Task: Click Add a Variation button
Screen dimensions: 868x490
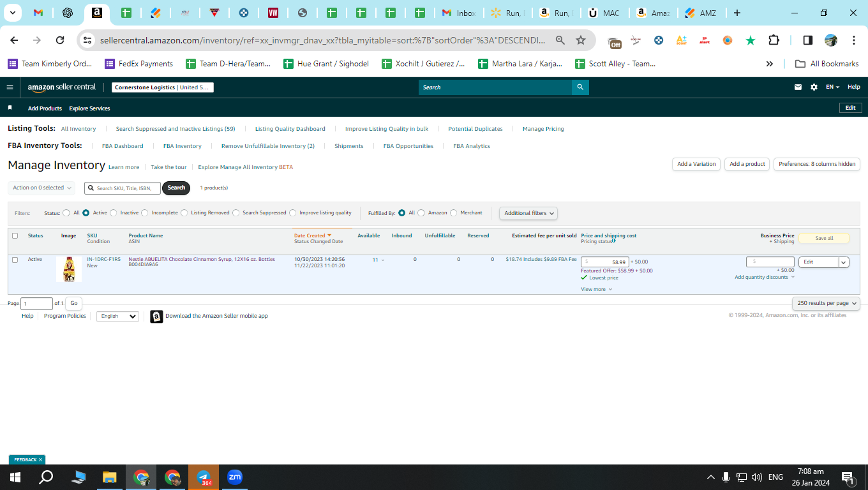Action: click(696, 164)
